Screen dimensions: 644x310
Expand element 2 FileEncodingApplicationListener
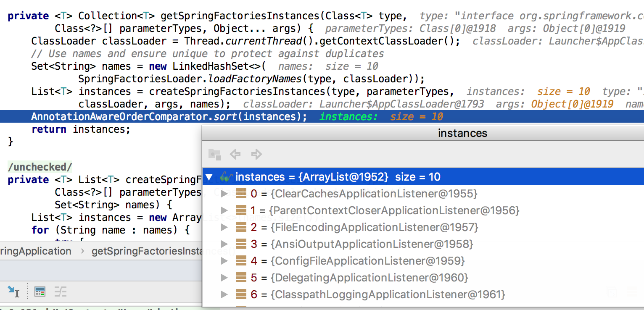coord(224,227)
